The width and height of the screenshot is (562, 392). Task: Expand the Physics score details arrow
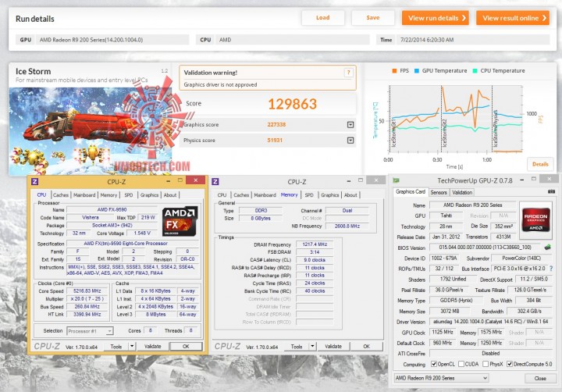point(350,141)
